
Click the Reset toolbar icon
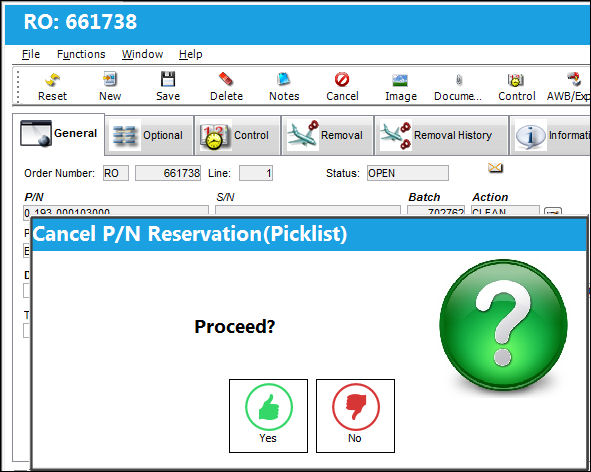52,87
